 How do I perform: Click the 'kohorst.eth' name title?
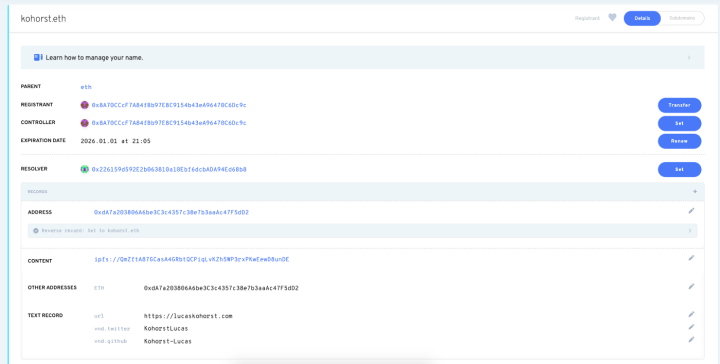[x=43, y=19]
